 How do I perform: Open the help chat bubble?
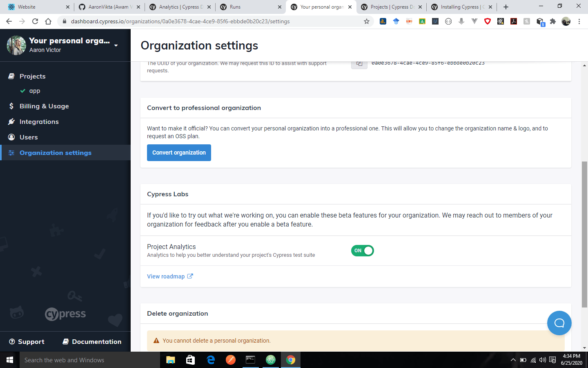pyautogui.click(x=559, y=323)
